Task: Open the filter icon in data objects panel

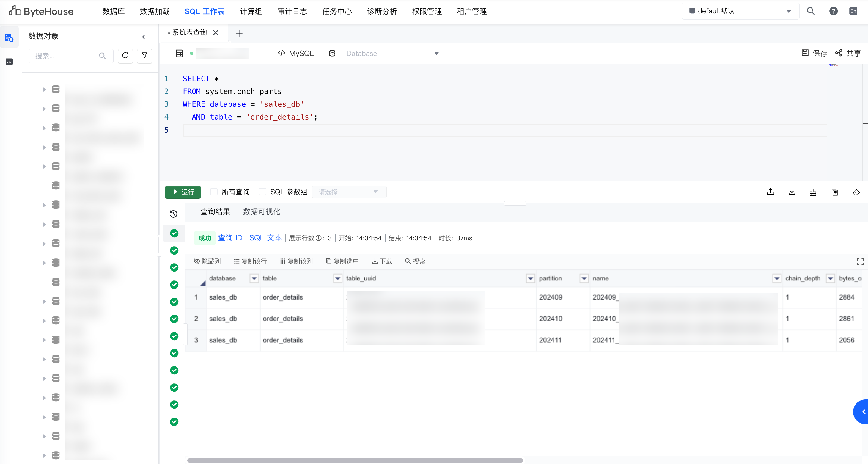Action: coord(144,56)
